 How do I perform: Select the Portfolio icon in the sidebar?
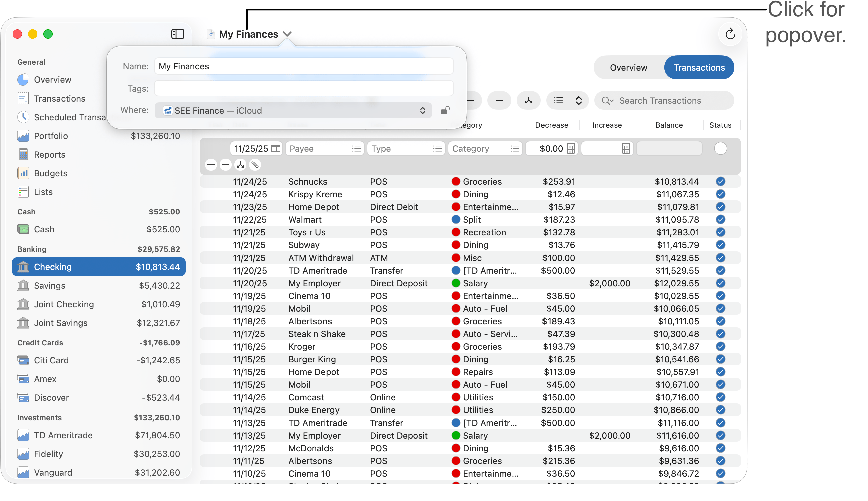23,136
